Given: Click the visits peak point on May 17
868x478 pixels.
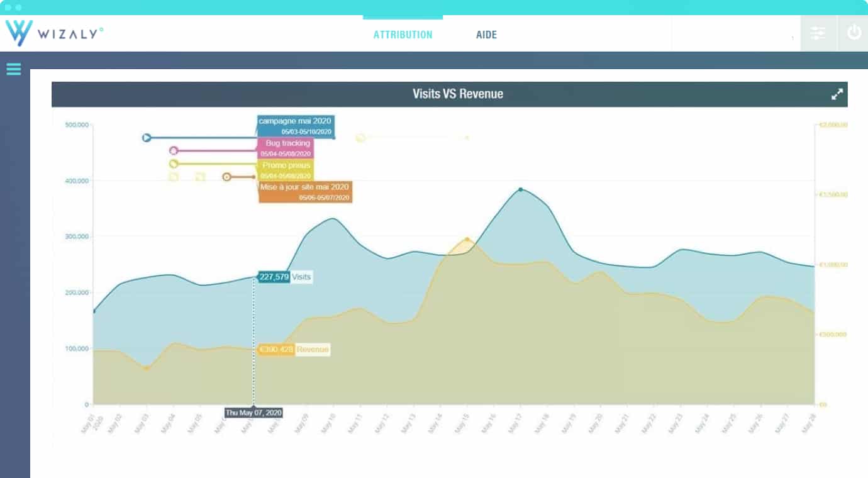Looking at the screenshot, I should tap(520, 189).
